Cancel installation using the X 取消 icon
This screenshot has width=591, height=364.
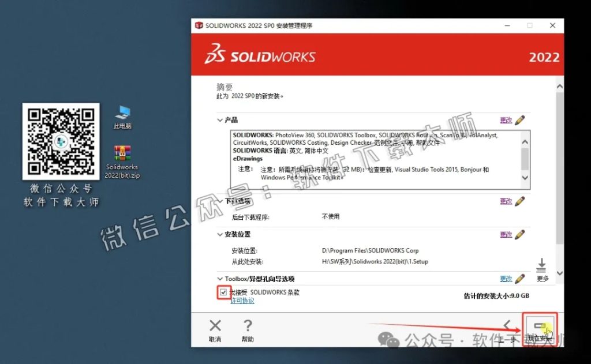pyautogui.click(x=215, y=325)
